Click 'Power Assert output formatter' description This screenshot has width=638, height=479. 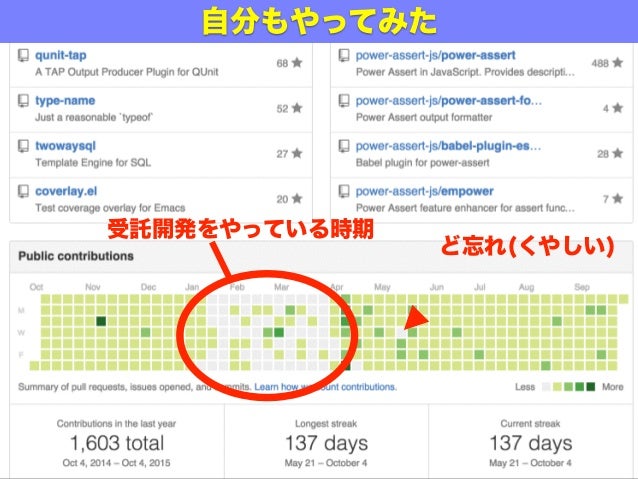pos(424,117)
